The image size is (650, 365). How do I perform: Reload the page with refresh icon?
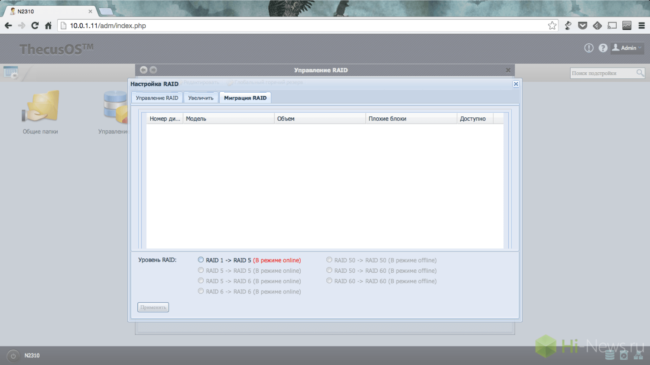(x=35, y=26)
